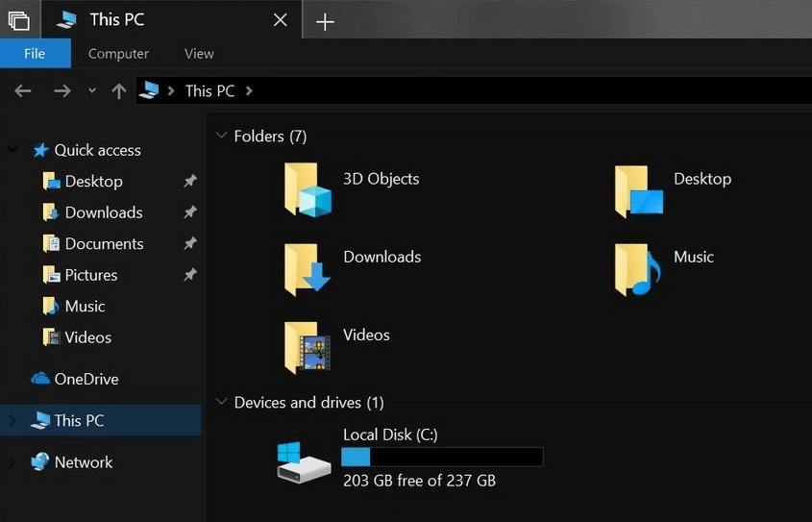Select the Desktop folder icon in main pane
The width and height of the screenshot is (812, 522).
coord(638,191)
